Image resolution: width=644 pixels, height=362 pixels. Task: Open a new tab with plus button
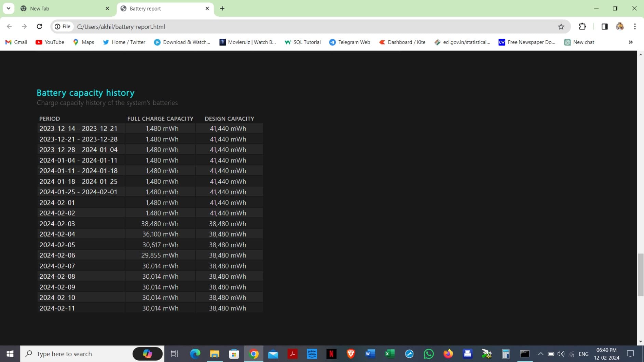tap(222, 9)
